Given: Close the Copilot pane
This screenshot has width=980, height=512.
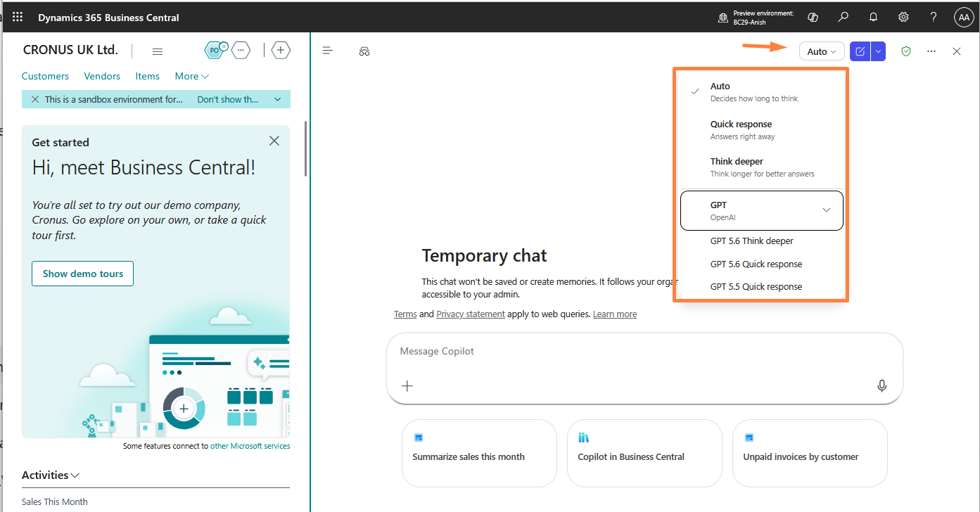Looking at the screenshot, I should coord(957,51).
